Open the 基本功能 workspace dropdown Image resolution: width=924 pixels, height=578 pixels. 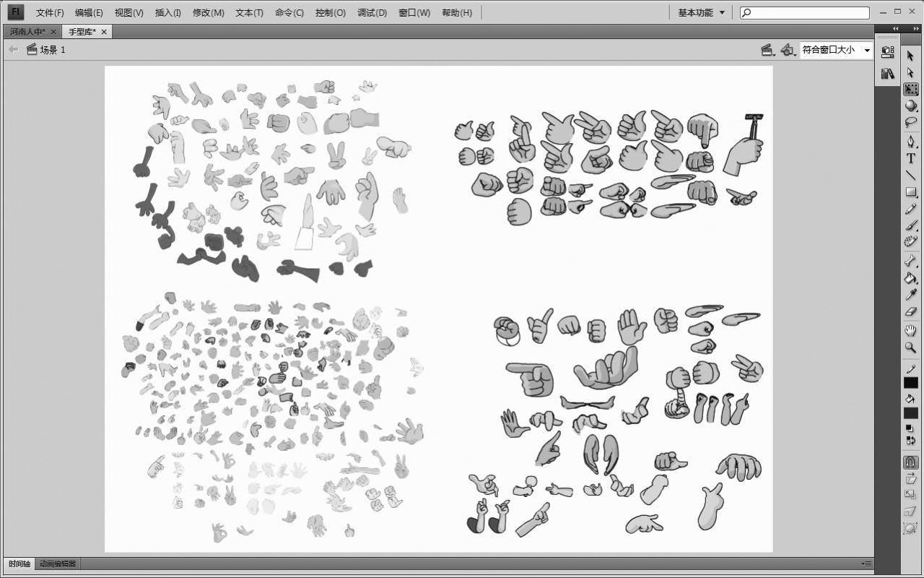click(701, 12)
